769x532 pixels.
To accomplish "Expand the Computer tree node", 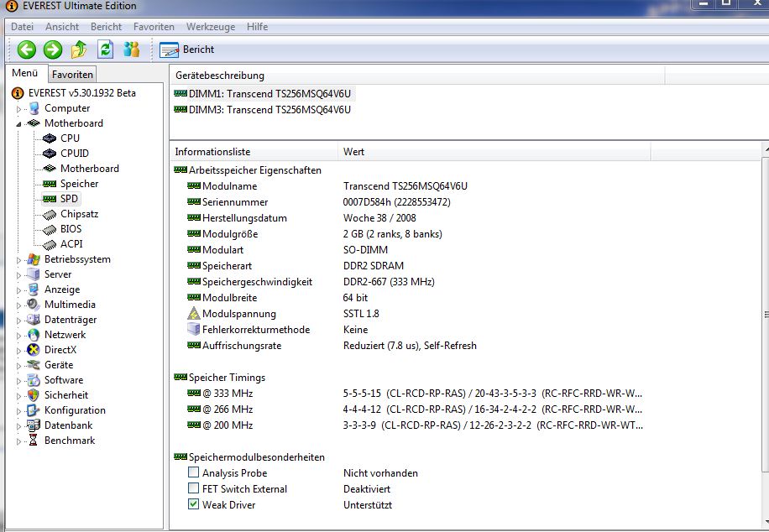I will 18,109.
